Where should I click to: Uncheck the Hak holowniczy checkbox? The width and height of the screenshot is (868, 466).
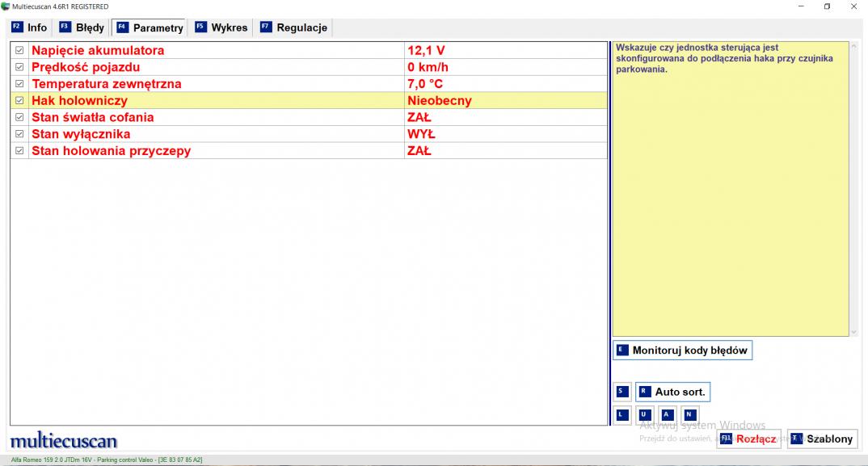(19, 100)
